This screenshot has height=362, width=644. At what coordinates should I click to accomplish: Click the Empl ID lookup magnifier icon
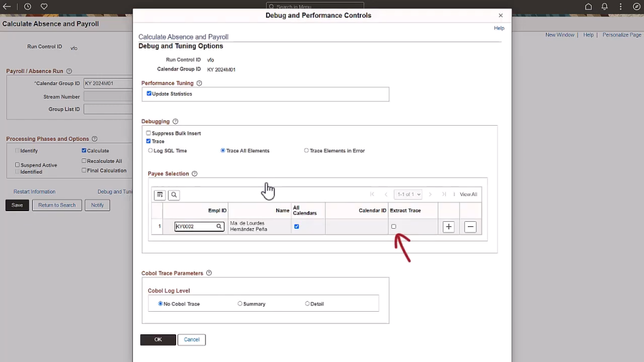(x=219, y=226)
